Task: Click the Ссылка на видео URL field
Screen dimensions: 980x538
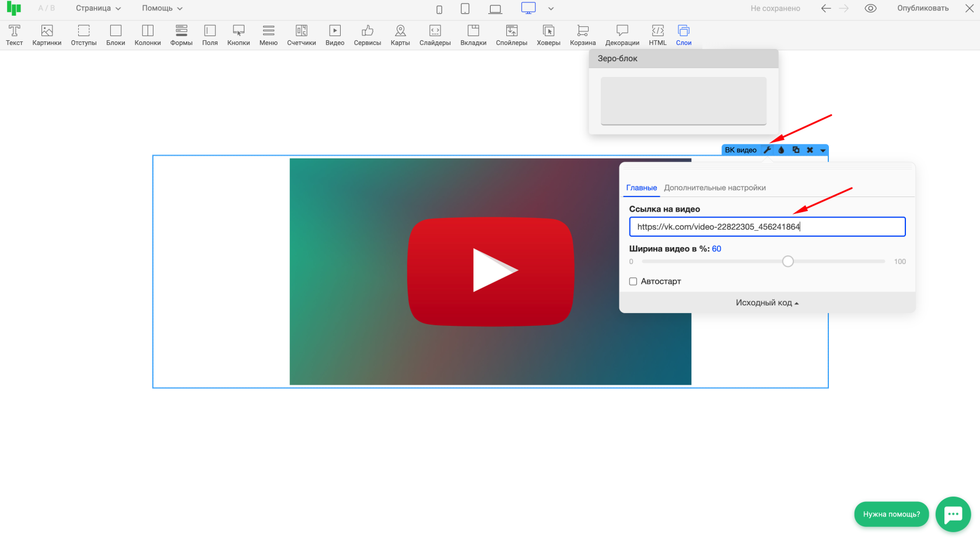Action: click(x=767, y=227)
